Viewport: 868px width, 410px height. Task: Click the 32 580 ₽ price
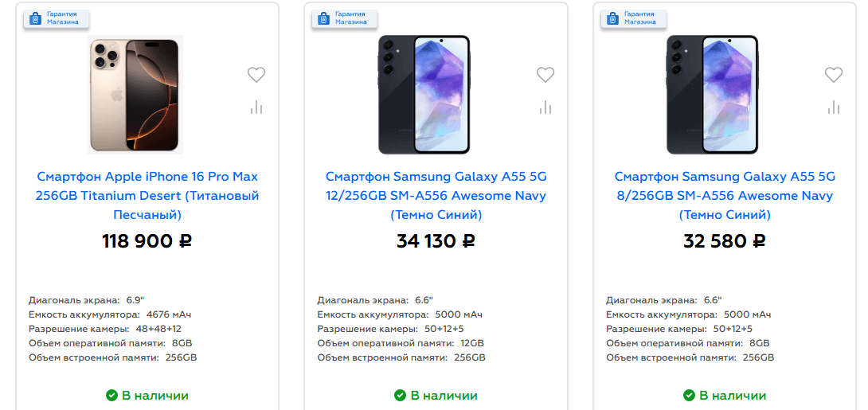coord(725,240)
